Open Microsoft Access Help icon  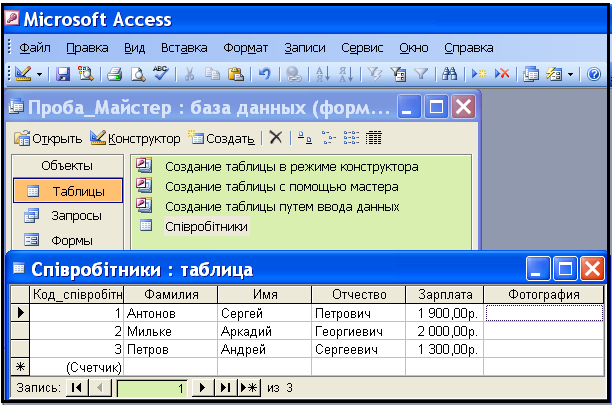pyautogui.click(x=594, y=73)
